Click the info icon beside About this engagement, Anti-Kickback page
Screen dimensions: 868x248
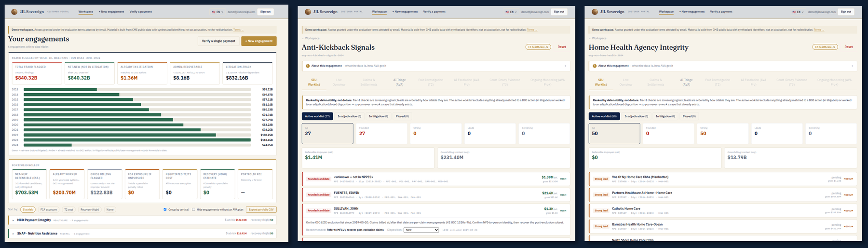coord(308,66)
